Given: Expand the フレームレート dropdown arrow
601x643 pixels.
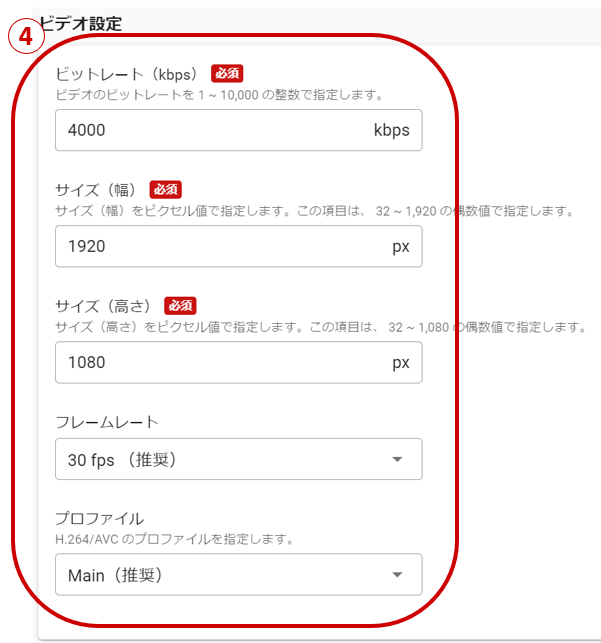Looking at the screenshot, I should (x=397, y=459).
